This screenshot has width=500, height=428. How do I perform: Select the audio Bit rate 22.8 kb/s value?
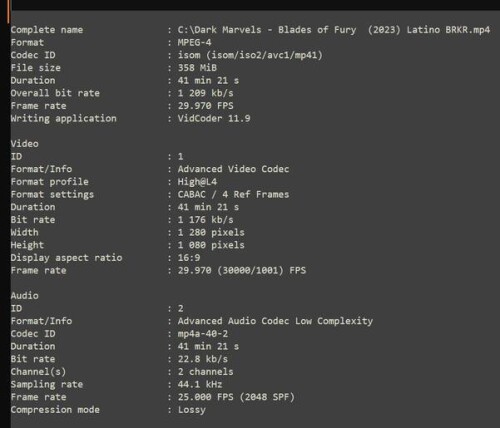(203, 359)
